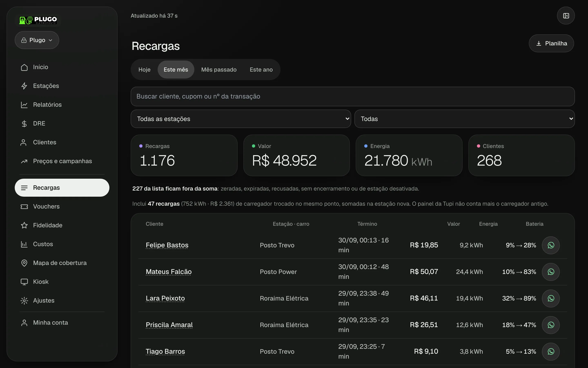Image resolution: width=588 pixels, height=368 pixels.
Task: Open WhatsApp for Lara Peixoto
Action: pyautogui.click(x=551, y=298)
